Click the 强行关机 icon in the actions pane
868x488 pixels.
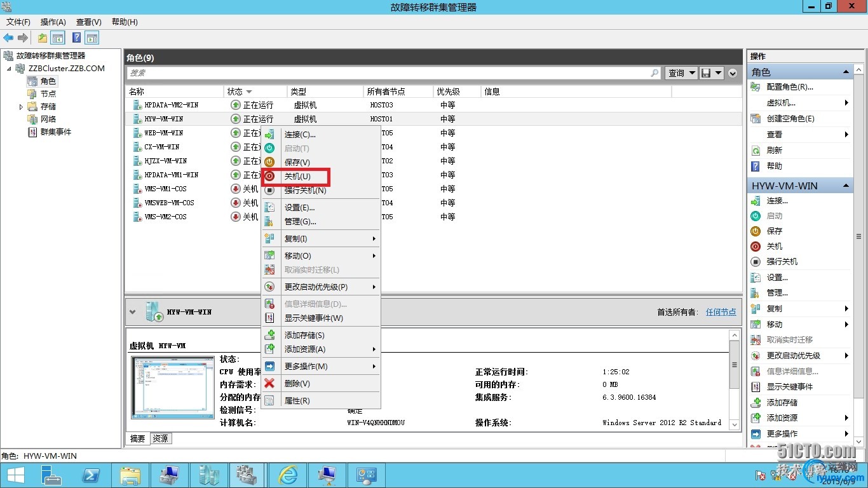(x=756, y=262)
